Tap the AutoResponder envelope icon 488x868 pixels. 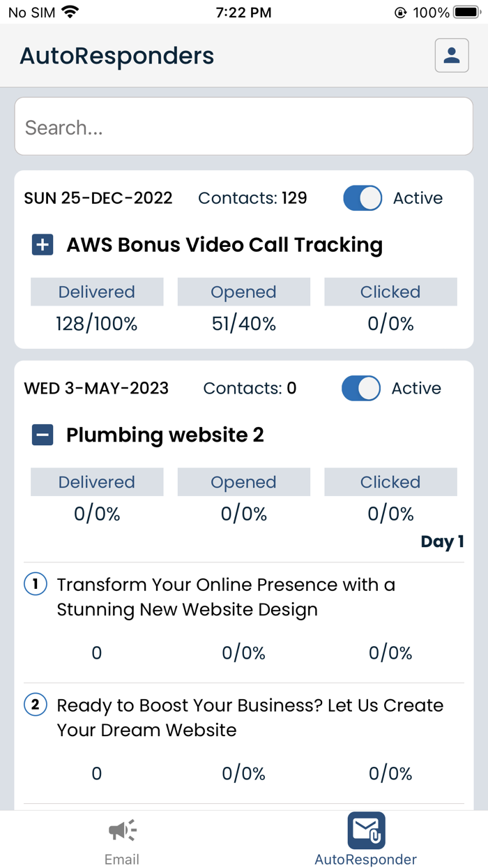point(366,830)
